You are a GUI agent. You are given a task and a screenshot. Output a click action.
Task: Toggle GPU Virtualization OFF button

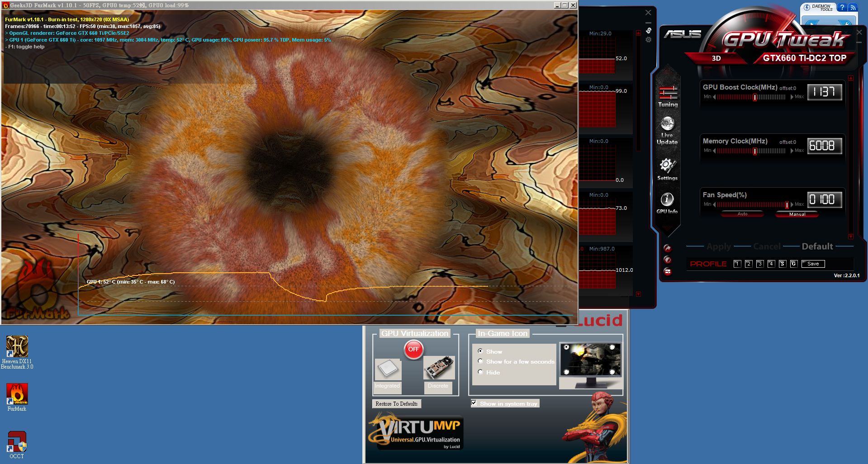point(413,350)
